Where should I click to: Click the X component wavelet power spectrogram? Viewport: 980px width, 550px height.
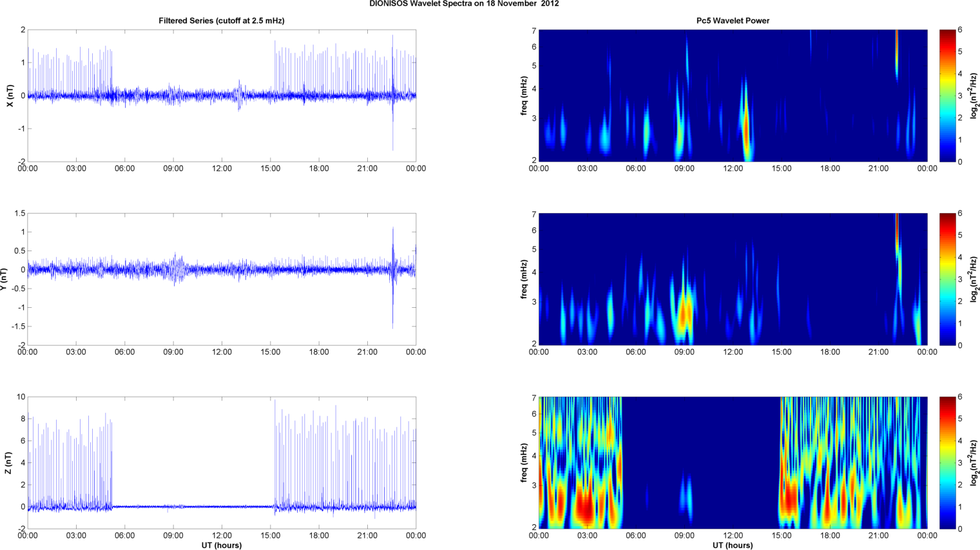733,95
